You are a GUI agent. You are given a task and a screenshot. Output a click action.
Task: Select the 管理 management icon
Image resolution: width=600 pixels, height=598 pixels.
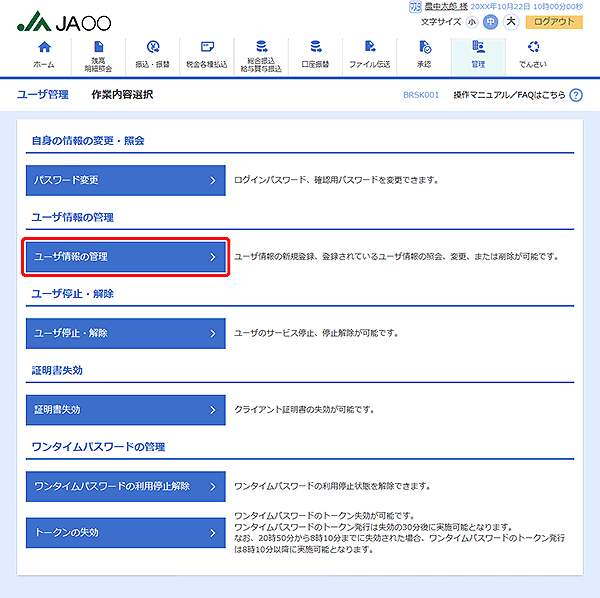click(478, 46)
